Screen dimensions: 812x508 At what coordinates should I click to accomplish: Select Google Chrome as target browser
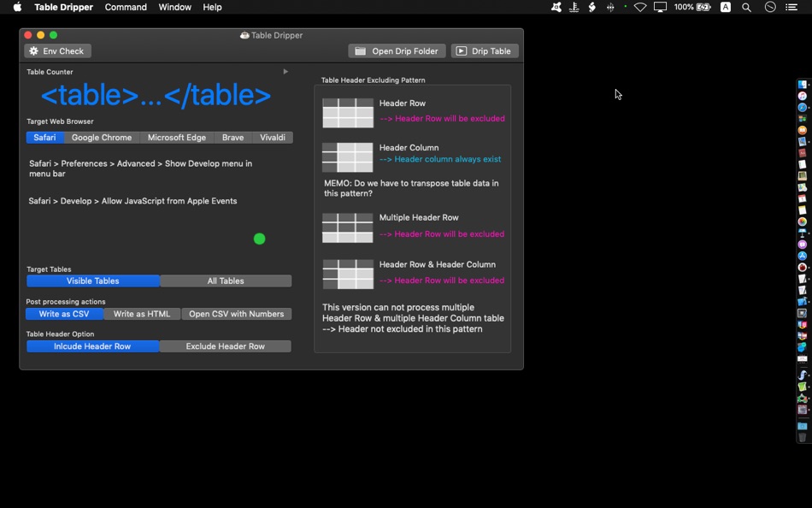[102, 138]
